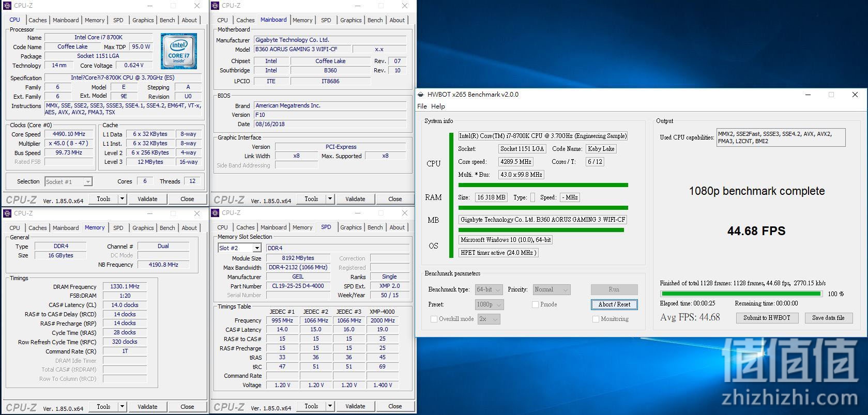The width and height of the screenshot is (868, 415).
Task: Select the CPU tab in the Memory window
Action: [15, 228]
